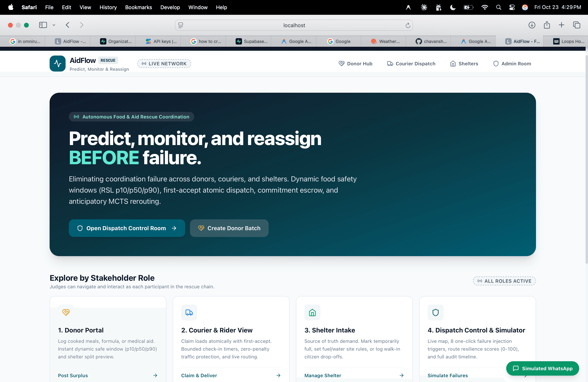Open Admin Room nav link

click(x=512, y=64)
